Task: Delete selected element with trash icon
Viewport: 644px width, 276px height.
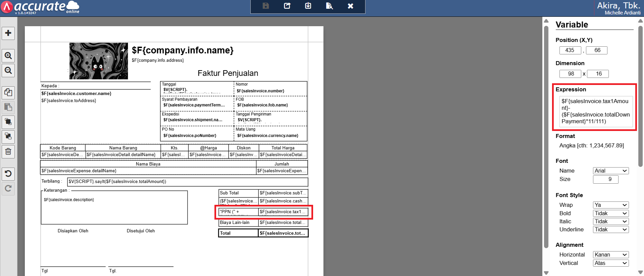Action: point(8,152)
